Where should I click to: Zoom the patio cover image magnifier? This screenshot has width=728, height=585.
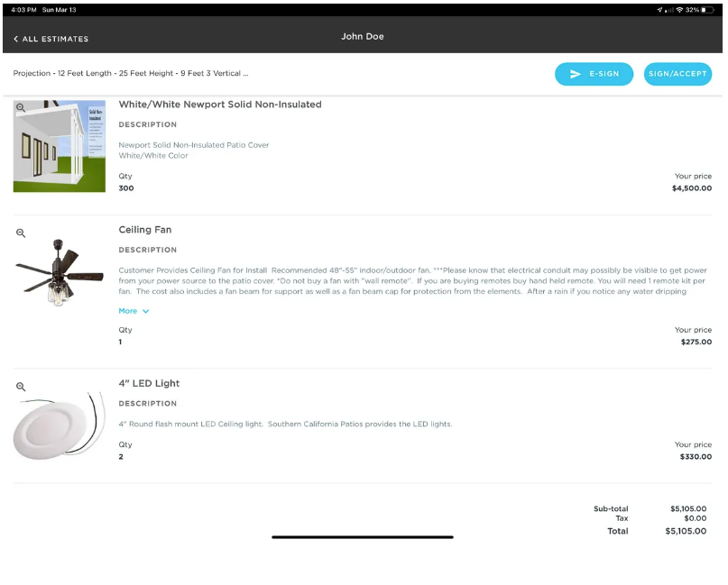pyautogui.click(x=21, y=107)
